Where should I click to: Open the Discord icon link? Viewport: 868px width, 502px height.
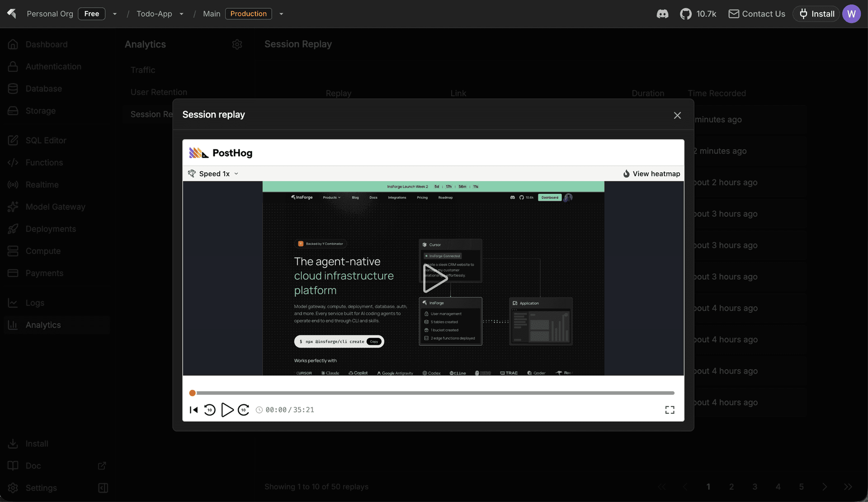pyautogui.click(x=662, y=14)
